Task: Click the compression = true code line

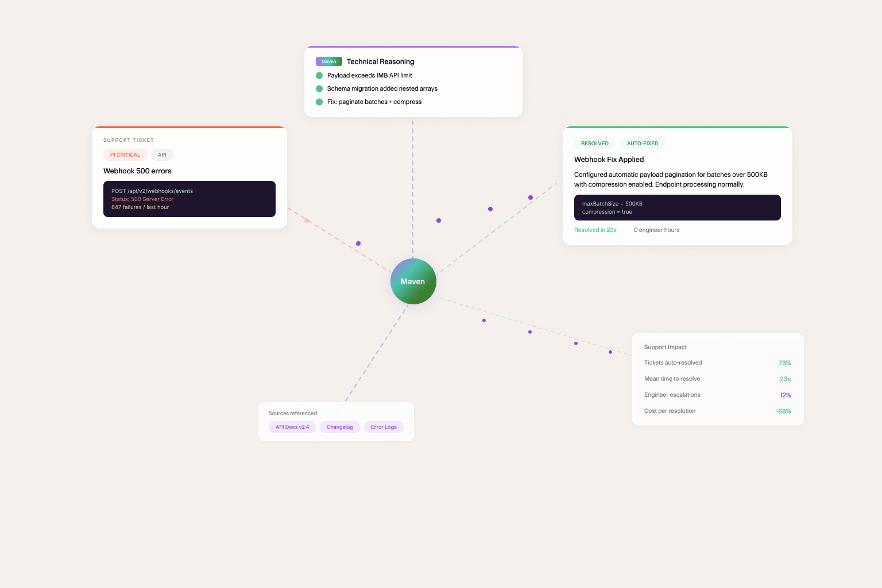Action: coord(607,212)
